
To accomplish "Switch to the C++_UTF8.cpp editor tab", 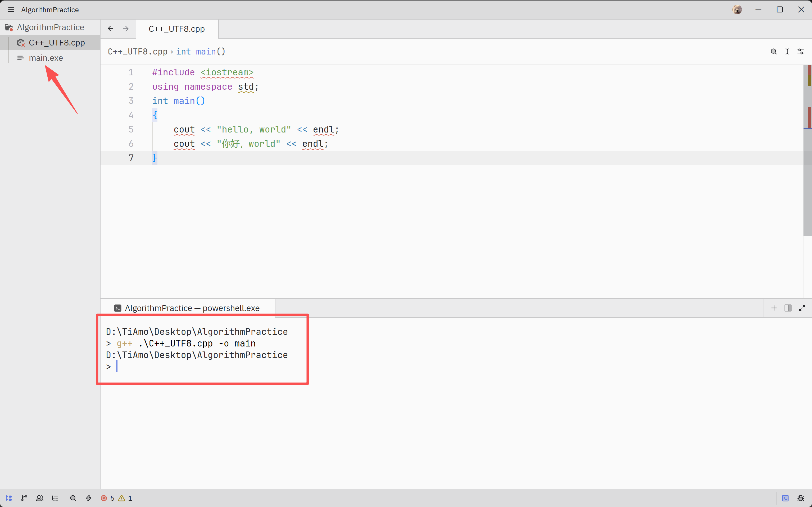I will 177,29.
